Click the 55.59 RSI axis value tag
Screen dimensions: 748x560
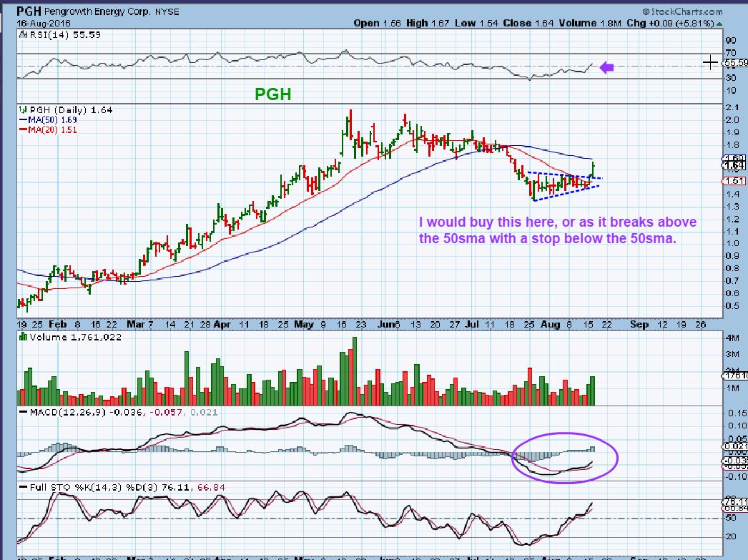coord(735,62)
